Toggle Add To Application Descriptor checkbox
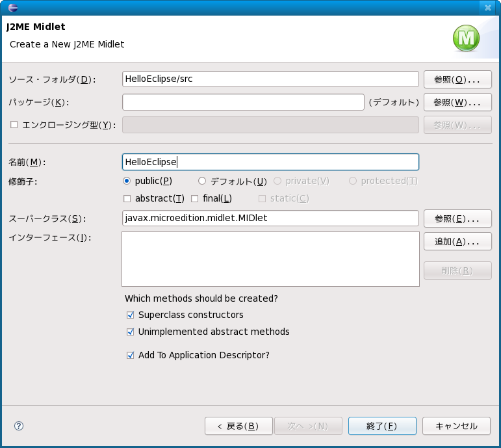The width and height of the screenshot is (501, 448). (x=131, y=356)
